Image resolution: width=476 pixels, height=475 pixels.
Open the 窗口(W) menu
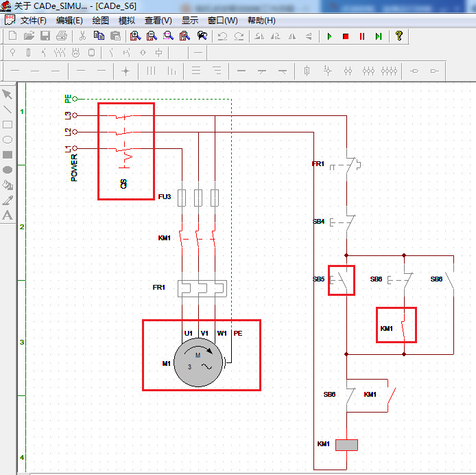pyautogui.click(x=222, y=21)
